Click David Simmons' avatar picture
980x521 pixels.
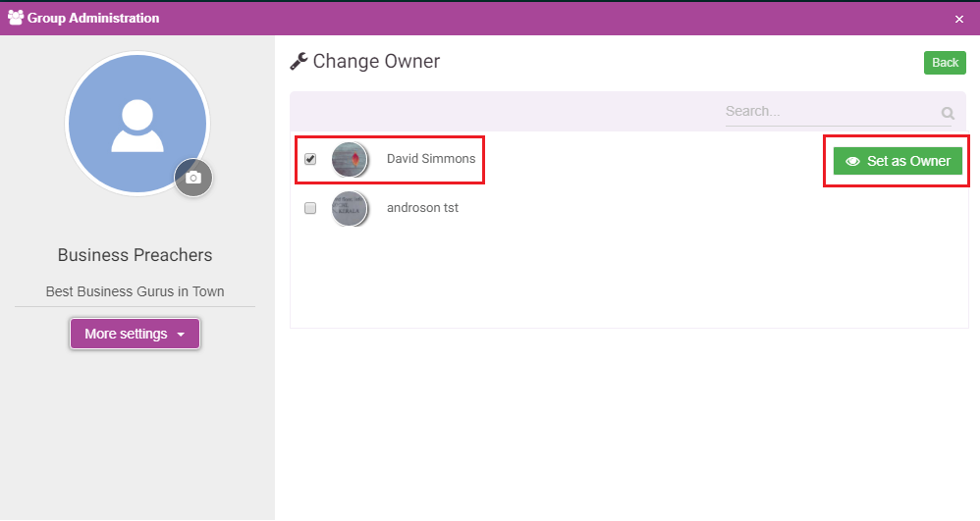coord(350,159)
